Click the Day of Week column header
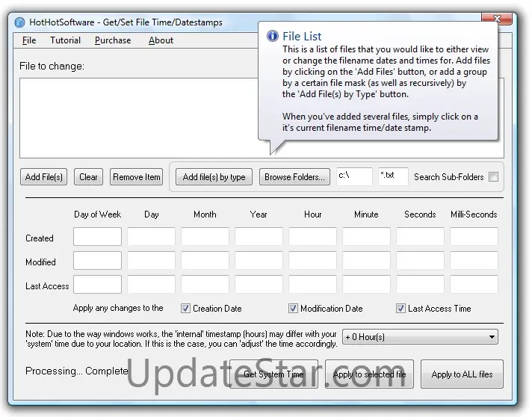Image resolution: width=532 pixels, height=417 pixels. click(x=97, y=214)
